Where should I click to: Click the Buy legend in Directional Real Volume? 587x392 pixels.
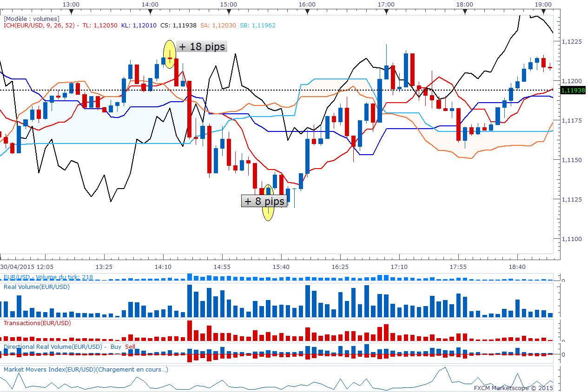click(116, 347)
